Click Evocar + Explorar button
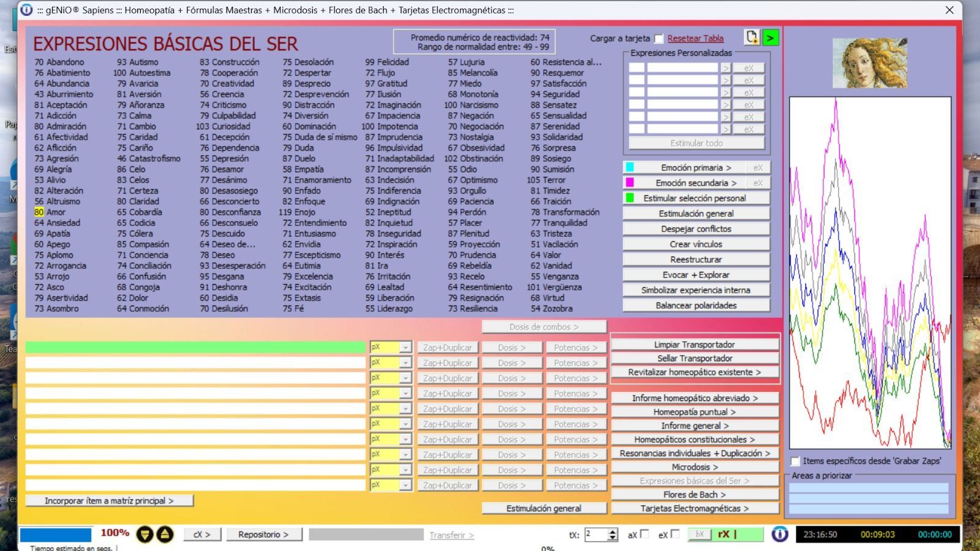Viewport: 980px width, 551px height. (696, 275)
